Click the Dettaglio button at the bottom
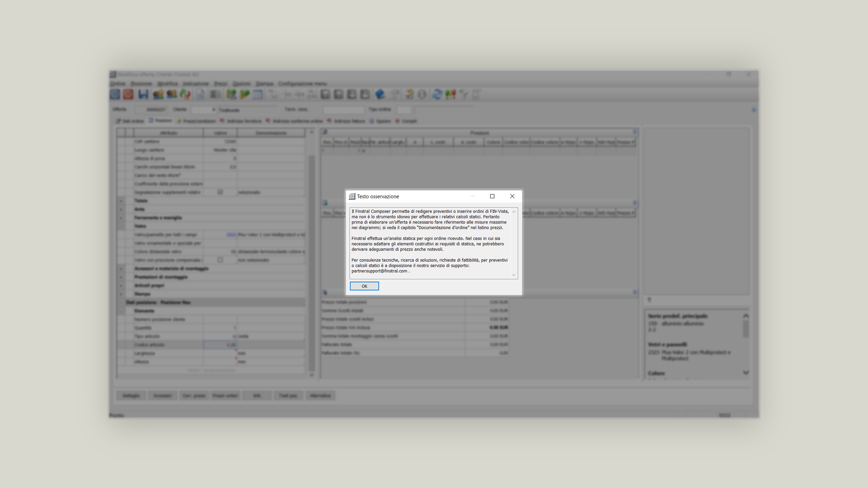 (x=131, y=396)
